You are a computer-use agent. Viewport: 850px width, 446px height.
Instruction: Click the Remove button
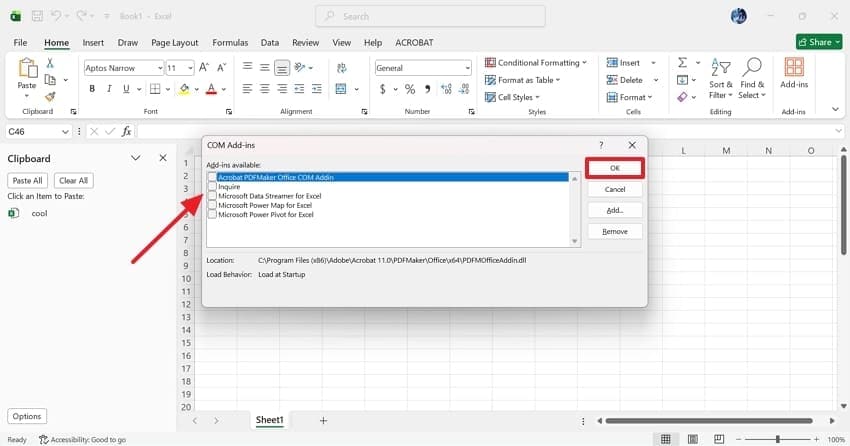tap(615, 231)
